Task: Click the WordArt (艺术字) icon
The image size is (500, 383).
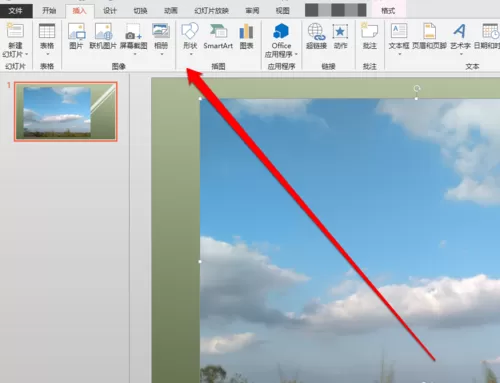Action: pyautogui.click(x=460, y=31)
